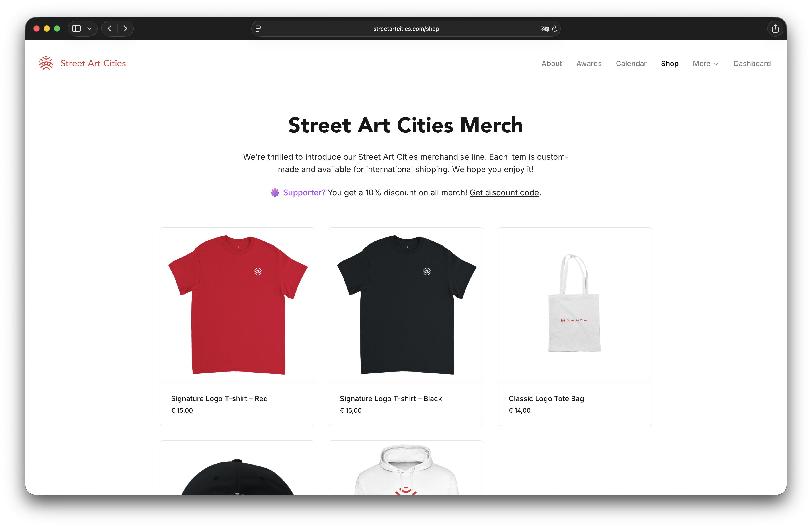Image resolution: width=812 pixels, height=528 pixels.
Task: Go back with the browser back arrow
Action: [x=109, y=29]
